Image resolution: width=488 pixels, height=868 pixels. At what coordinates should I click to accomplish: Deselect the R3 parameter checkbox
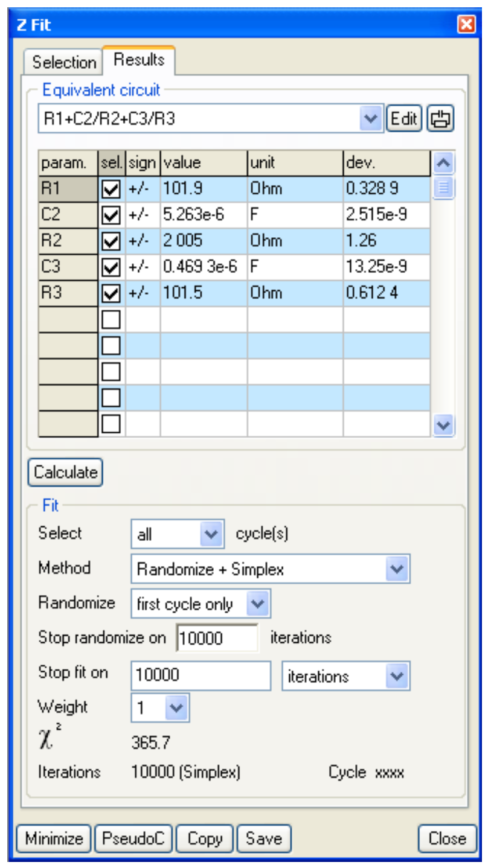click(x=111, y=294)
